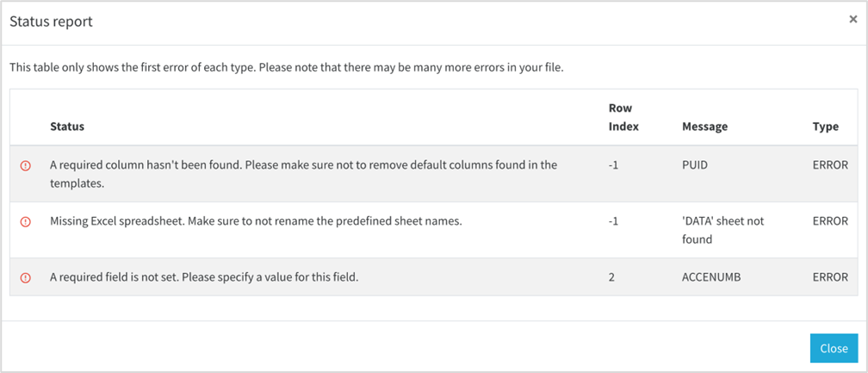Select the 'DATA' sheet not found message
Image resolution: width=868 pixels, height=373 pixels.
722,229
